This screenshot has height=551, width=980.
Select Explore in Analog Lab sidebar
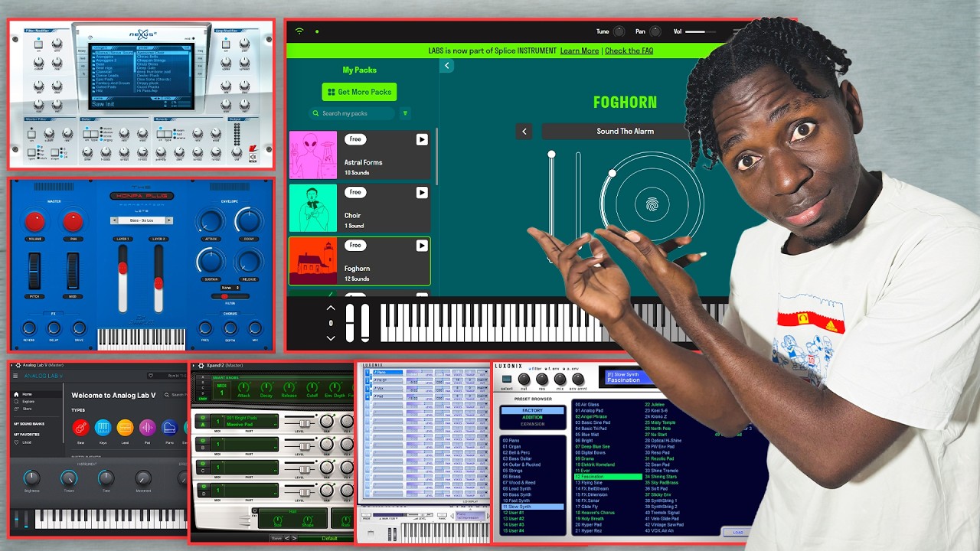point(28,402)
